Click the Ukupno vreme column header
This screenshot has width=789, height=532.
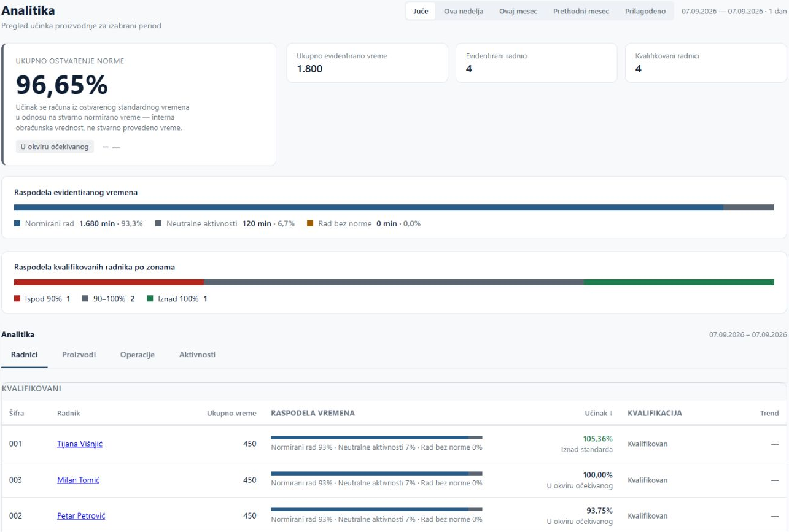231,413
